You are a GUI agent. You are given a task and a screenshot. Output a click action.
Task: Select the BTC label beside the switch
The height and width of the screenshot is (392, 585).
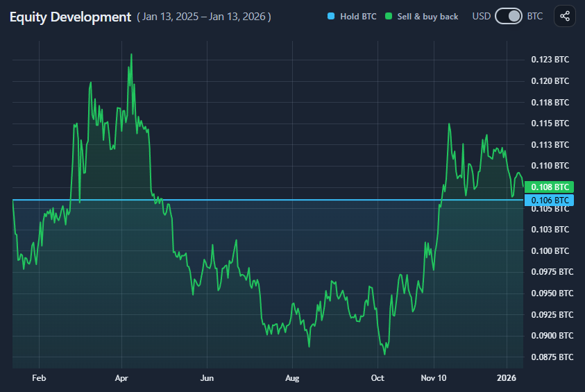click(534, 17)
